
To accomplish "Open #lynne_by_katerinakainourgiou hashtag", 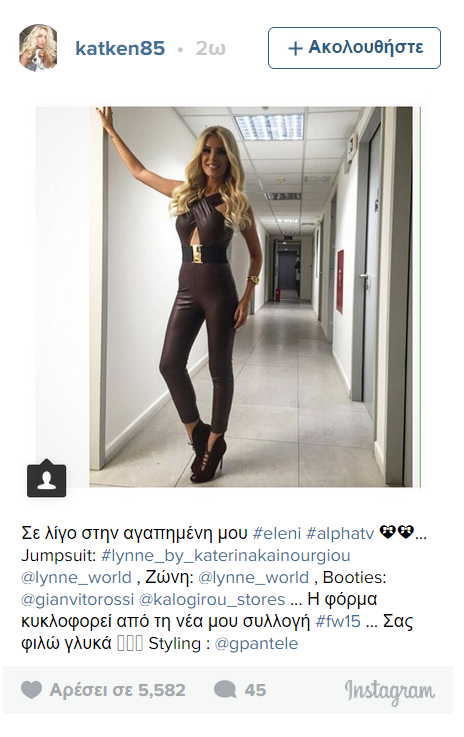I will pos(226,556).
